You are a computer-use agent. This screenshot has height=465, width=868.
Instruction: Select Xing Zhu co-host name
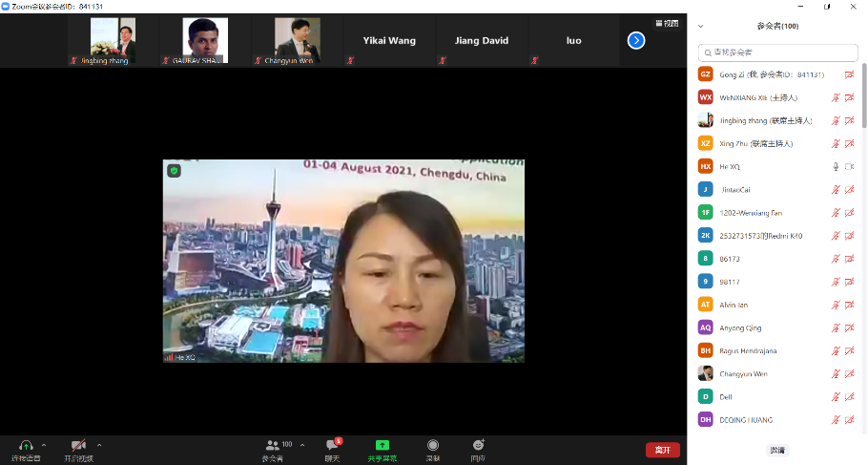click(x=756, y=144)
